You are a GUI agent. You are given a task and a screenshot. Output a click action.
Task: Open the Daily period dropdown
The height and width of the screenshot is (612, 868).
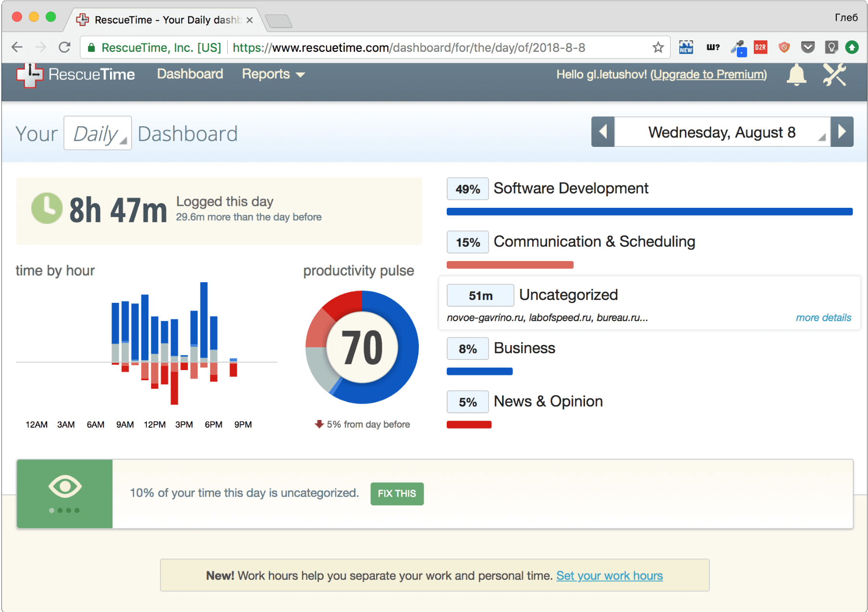point(98,133)
